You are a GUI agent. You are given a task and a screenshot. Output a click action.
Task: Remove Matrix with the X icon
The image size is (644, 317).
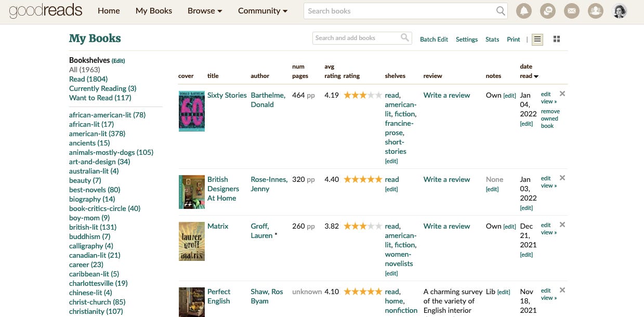pos(562,225)
